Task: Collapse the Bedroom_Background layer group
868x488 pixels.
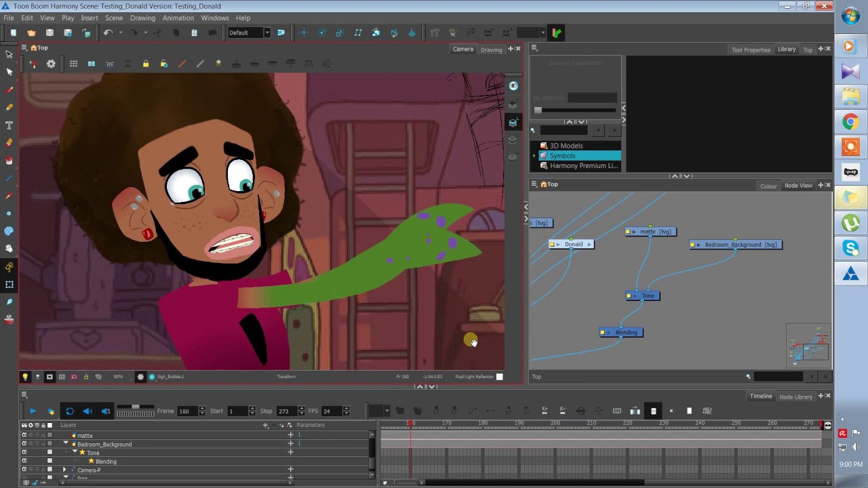Action: click(x=66, y=444)
